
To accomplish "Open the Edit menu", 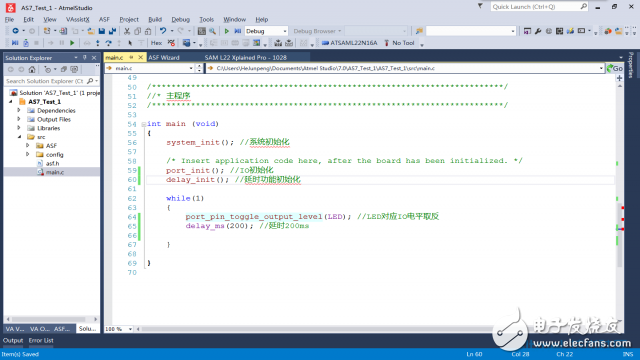I will [28, 19].
